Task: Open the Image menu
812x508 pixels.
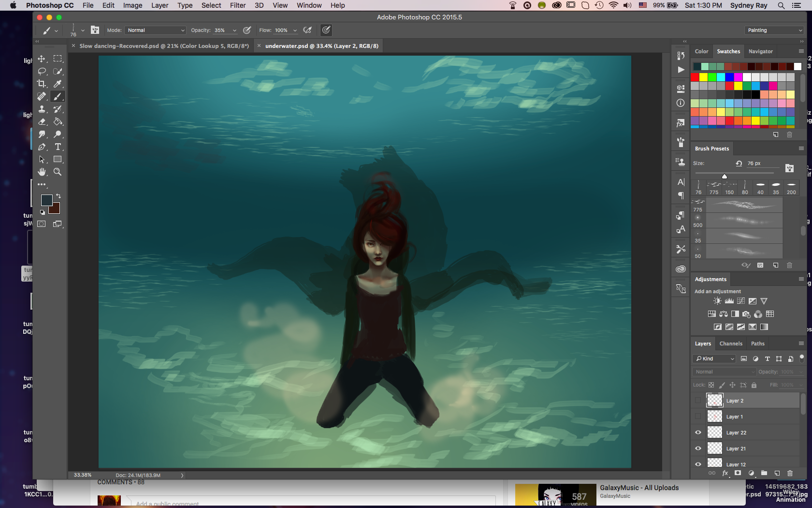Action: (x=132, y=5)
